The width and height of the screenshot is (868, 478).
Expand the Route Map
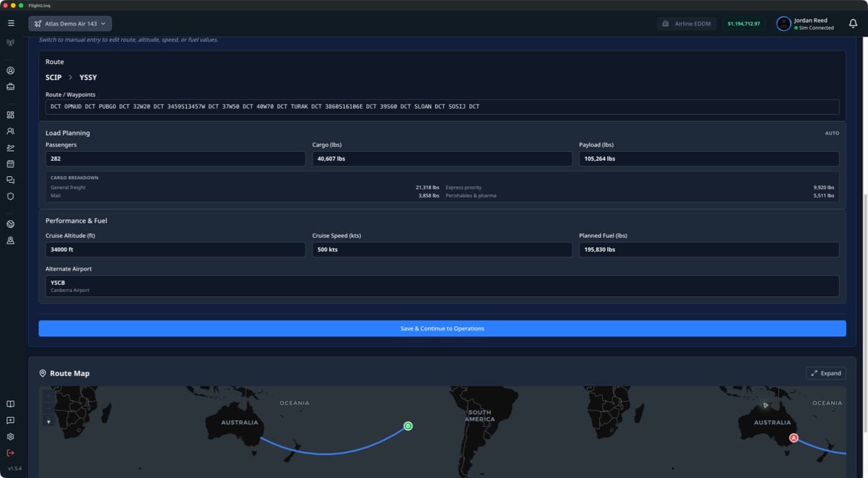[x=826, y=373]
